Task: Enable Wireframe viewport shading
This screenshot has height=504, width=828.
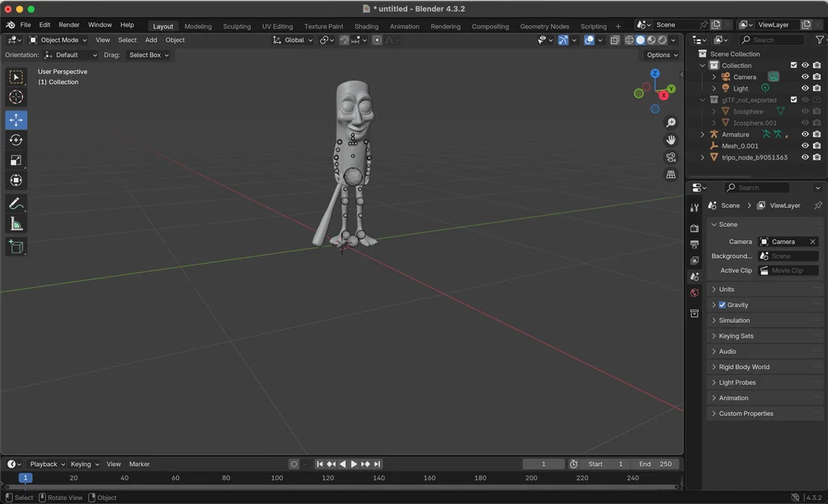Action: [x=629, y=40]
